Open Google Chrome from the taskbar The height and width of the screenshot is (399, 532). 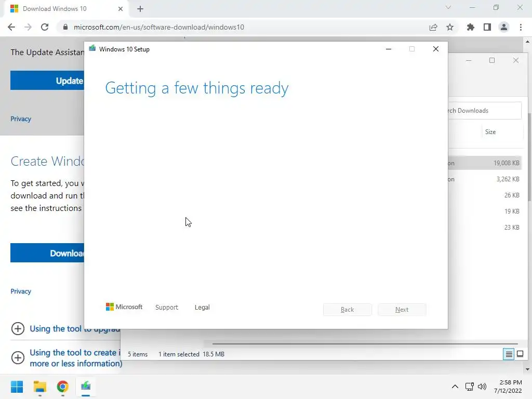point(62,387)
